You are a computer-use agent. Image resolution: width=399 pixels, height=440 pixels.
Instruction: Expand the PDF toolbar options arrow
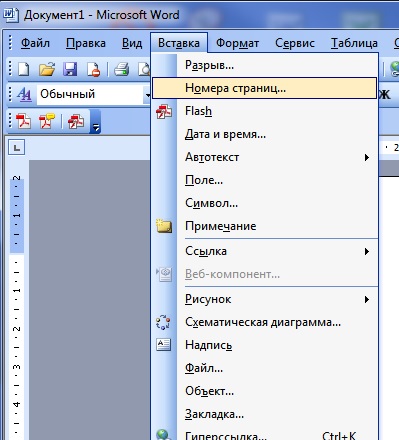95,121
